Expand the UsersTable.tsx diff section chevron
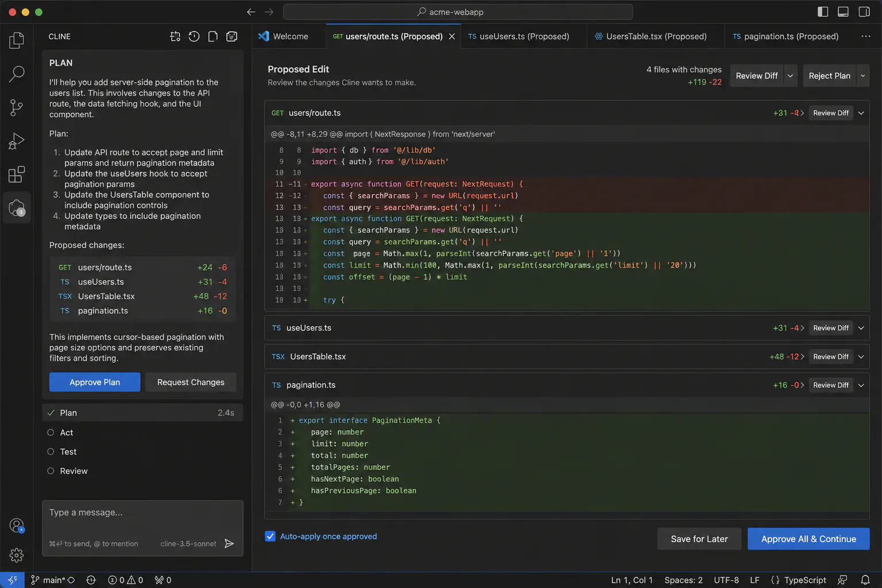This screenshot has height=588, width=882. (x=861, y=357)
